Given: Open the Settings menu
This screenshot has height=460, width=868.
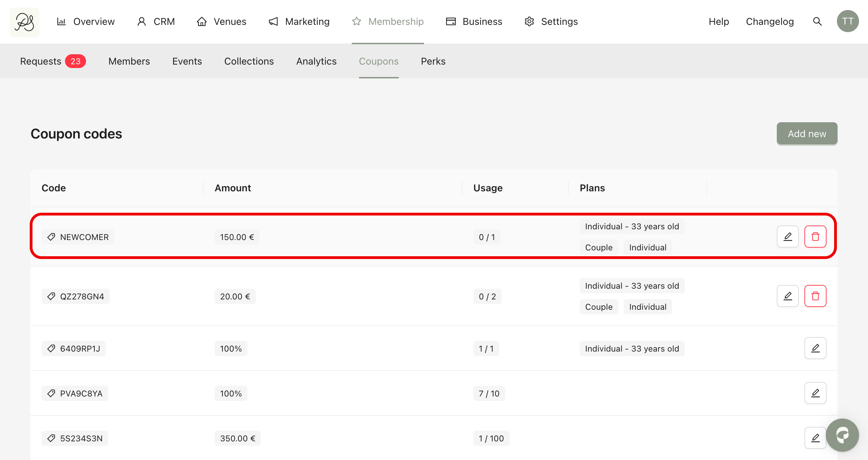Looking at the screenshot, I should point(551,21).
